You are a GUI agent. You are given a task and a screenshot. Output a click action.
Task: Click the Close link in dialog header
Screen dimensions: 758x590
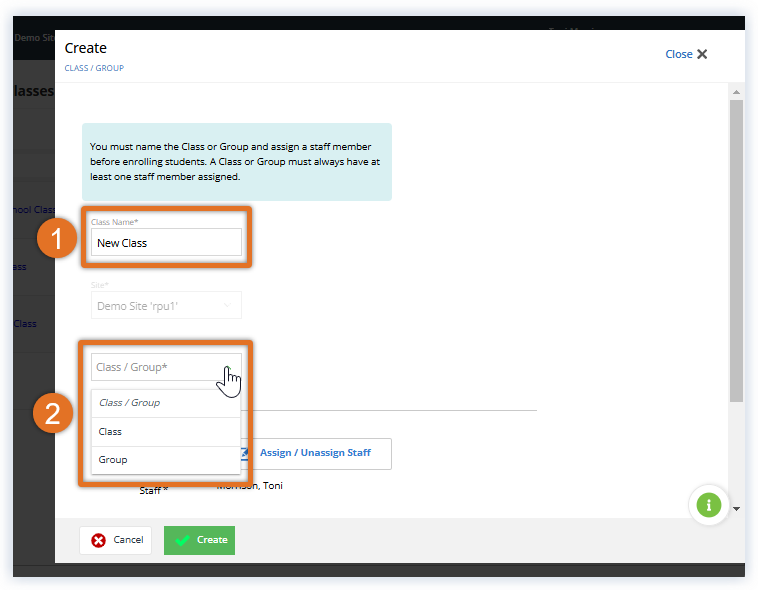[x=679, y=54]
